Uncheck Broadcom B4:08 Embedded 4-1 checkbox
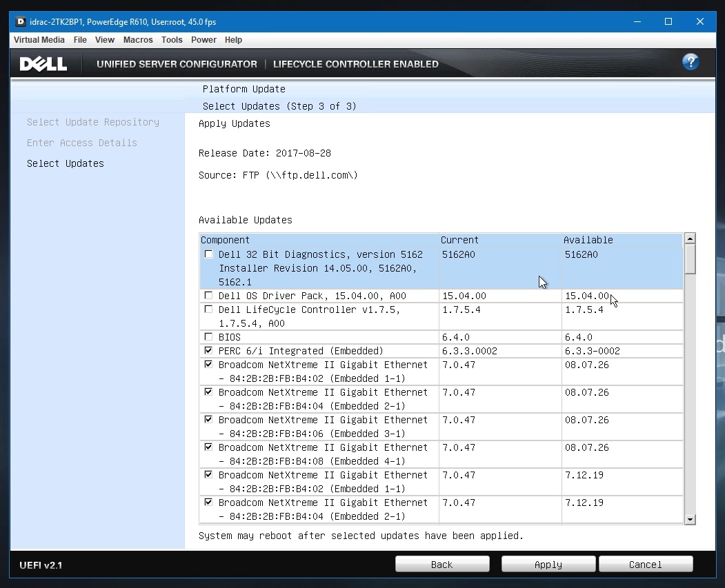 [x=208, y=447]
